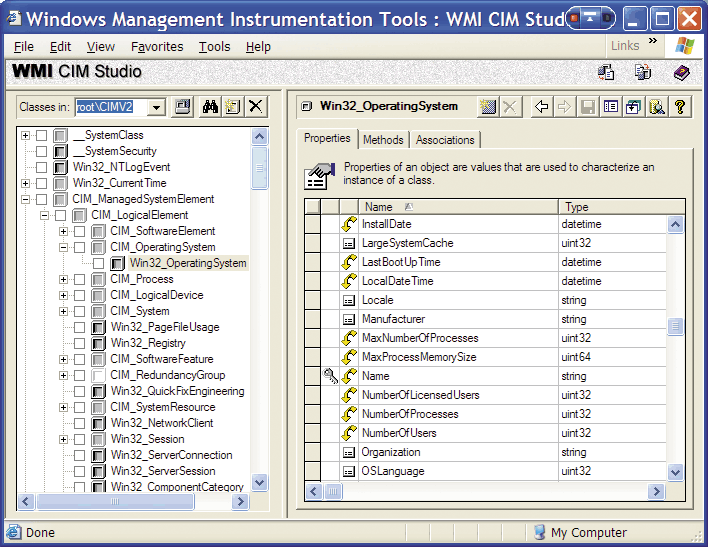Click the toolbar chevron next to Links

pos(652,41)
